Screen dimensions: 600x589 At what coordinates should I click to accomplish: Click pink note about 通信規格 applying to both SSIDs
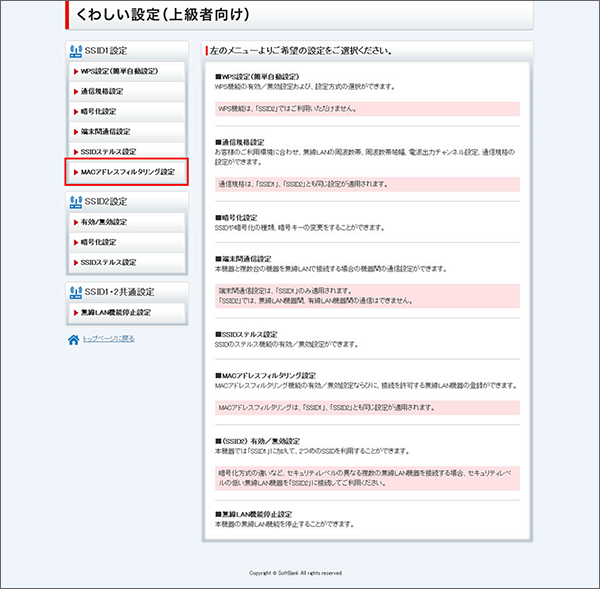367,184
